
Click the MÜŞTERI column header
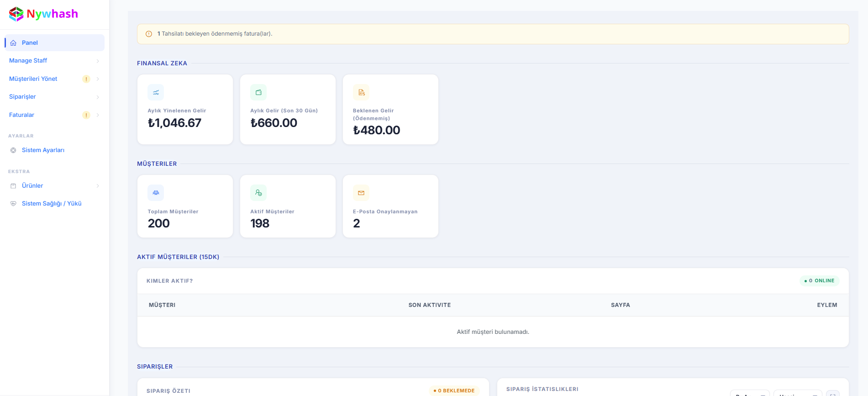point(162,305)
